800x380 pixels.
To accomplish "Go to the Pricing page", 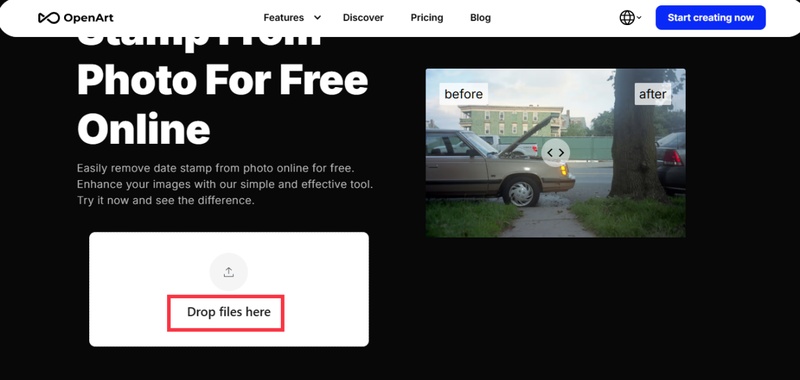I will point(427,18).
